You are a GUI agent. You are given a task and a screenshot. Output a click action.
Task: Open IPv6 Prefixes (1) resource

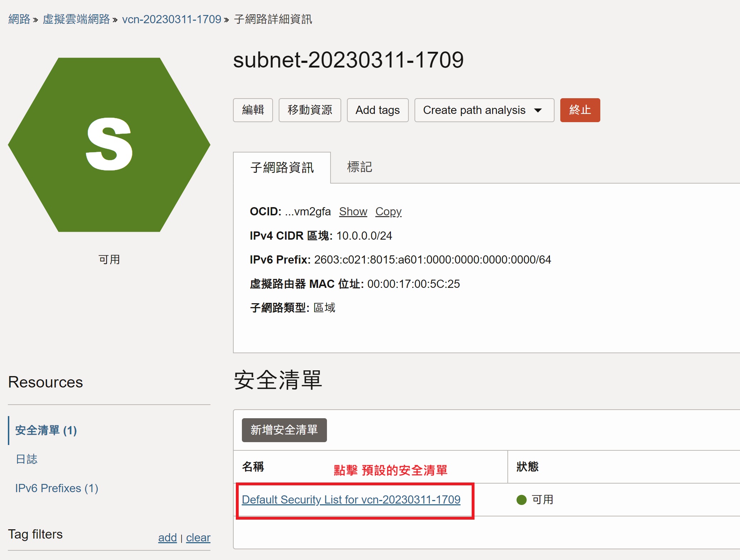pos(56,488)
